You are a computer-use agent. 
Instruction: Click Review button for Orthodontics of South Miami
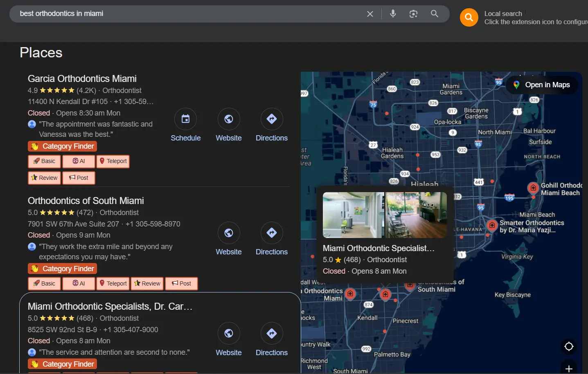pyautogui.click(x=147, y=283)
